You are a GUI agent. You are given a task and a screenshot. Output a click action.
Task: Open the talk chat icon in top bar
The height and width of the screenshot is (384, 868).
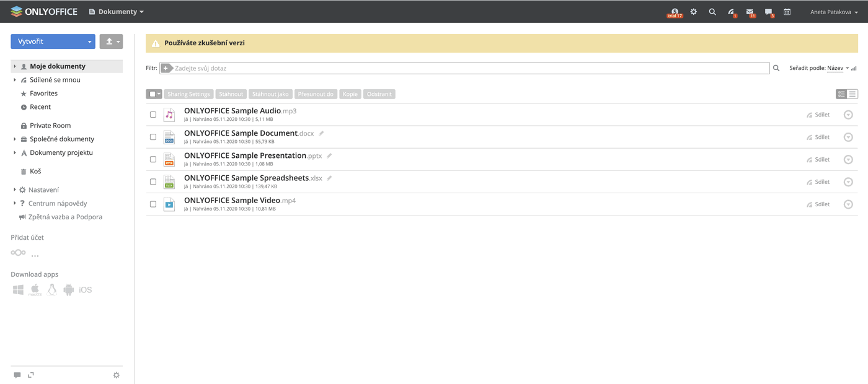[769, 12]
